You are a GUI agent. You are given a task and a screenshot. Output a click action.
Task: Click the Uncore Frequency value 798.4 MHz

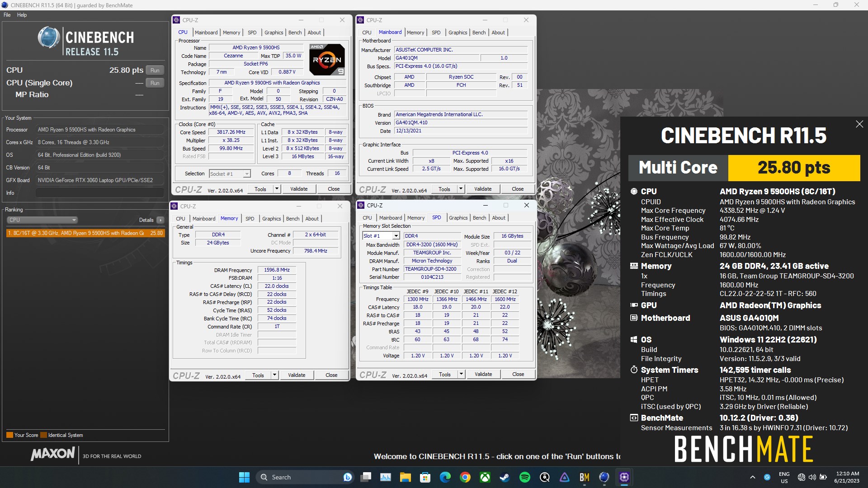(316, 251)
